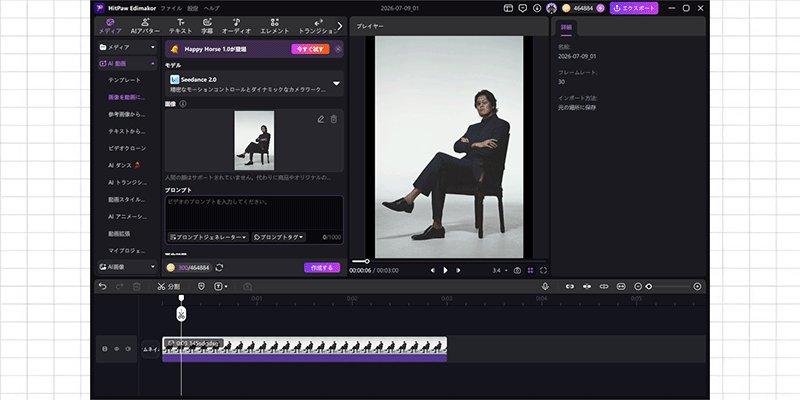Select テキストから… in the sidebar
The height and width of the screenshot is (400, 800).
point(127,131)
